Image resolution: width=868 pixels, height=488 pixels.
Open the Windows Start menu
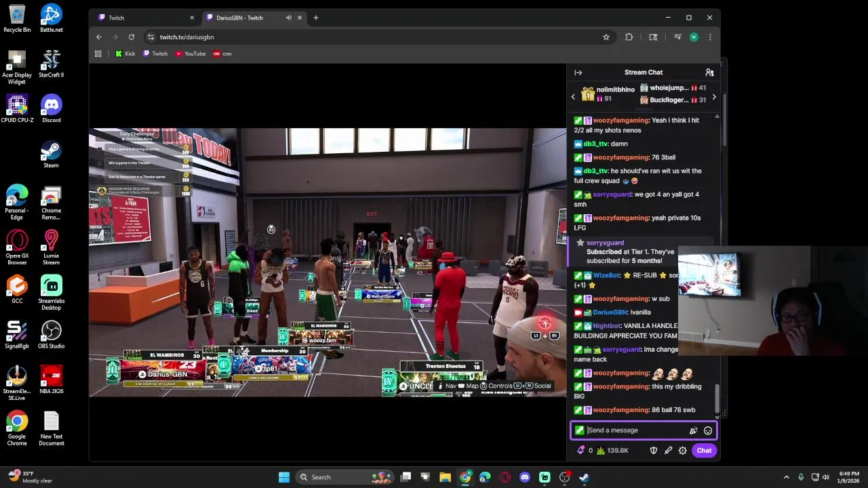point(283,477)
